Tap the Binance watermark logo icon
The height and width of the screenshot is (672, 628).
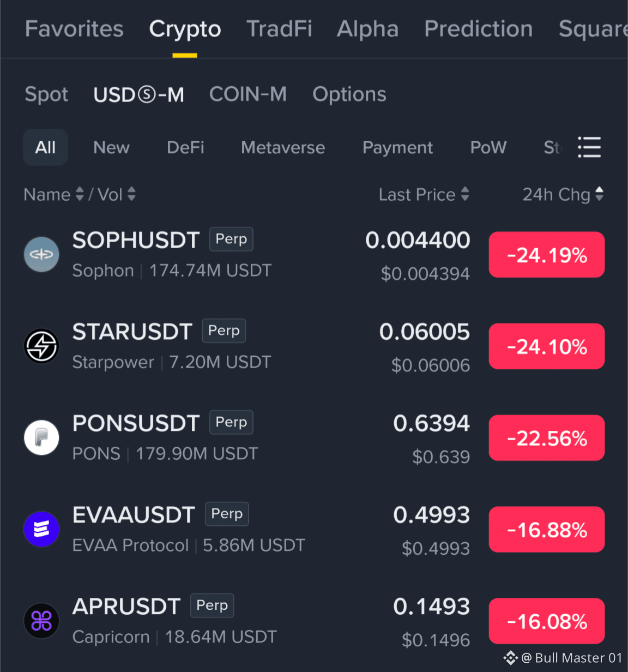(x=510, y=658)
